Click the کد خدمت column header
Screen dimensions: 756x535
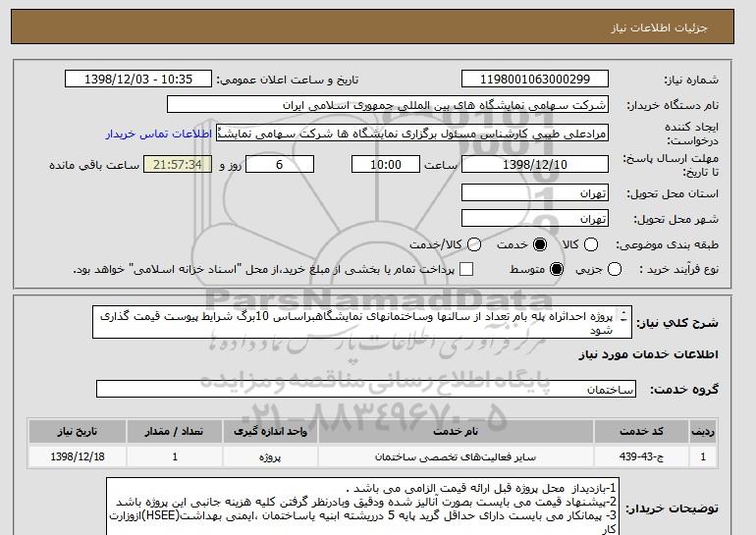pos(641,431)
